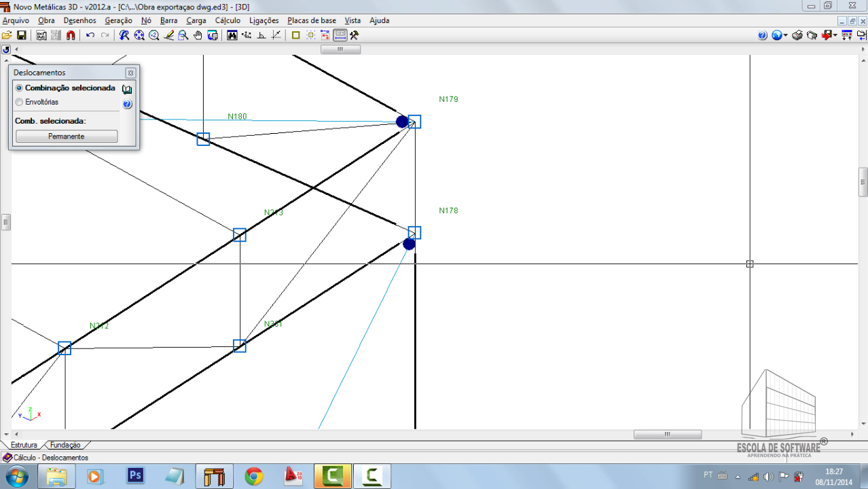Viewport: 868px width, 489px height.
Task: Click the red magnet snap icon
Action: click(71, 35)
